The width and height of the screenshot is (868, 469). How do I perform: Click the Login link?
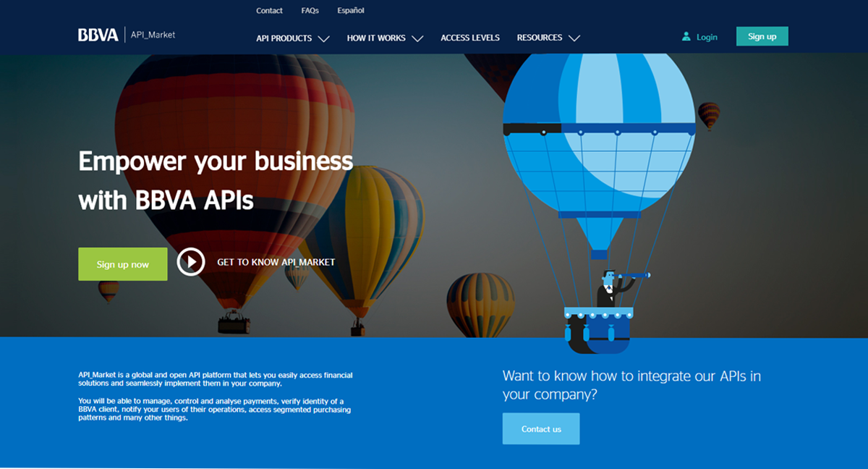(x=707, y=37)
